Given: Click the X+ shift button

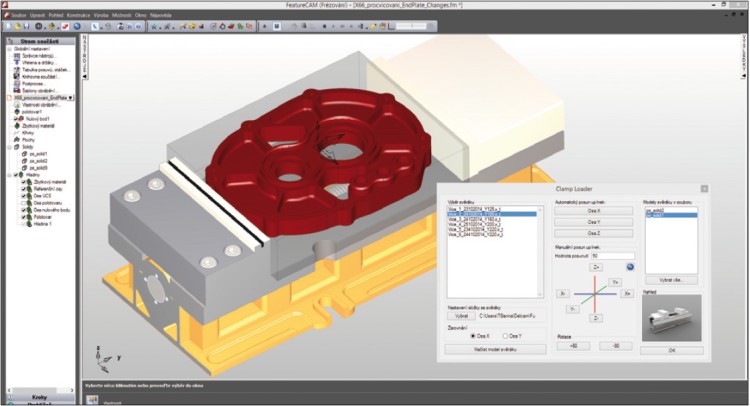Looking at the screenshot, I should coord(628,293).
